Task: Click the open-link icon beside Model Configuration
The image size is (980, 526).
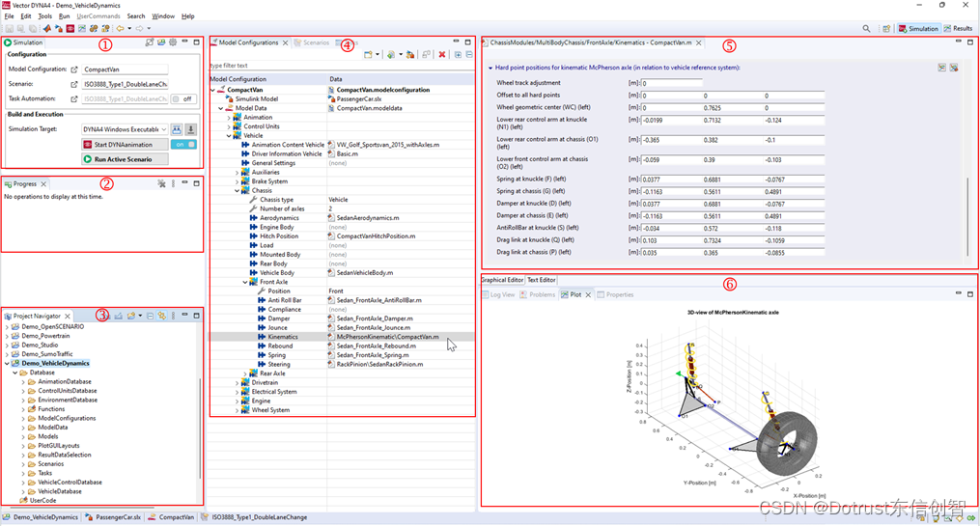Action: 74,69
